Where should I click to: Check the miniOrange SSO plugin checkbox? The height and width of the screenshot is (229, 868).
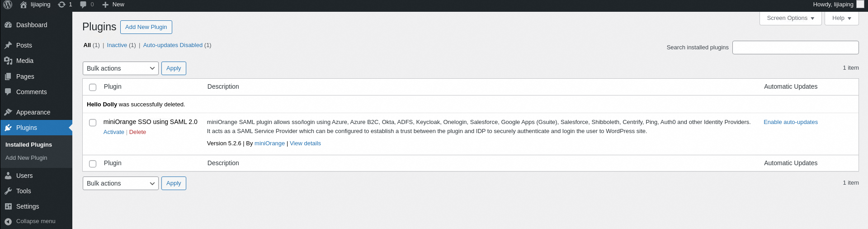[93, 123]
